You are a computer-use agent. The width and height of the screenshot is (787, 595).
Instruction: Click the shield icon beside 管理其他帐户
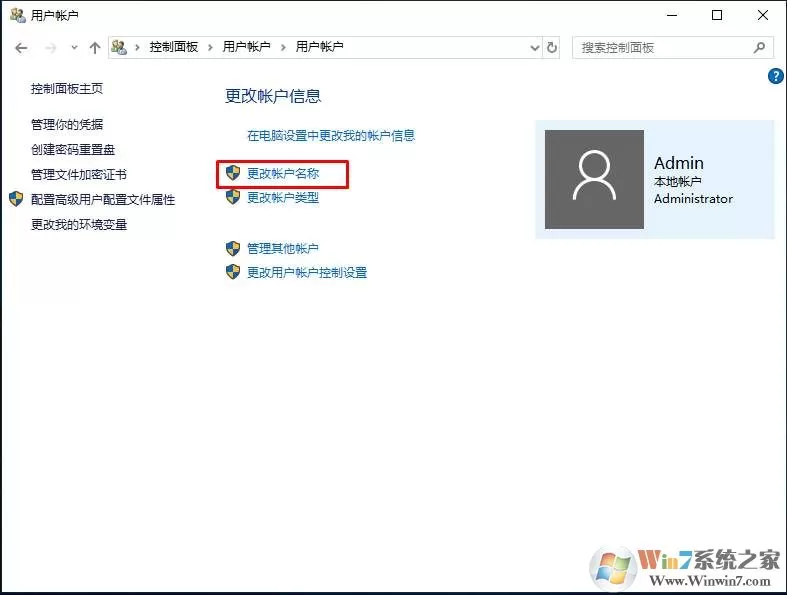(233, 248)
